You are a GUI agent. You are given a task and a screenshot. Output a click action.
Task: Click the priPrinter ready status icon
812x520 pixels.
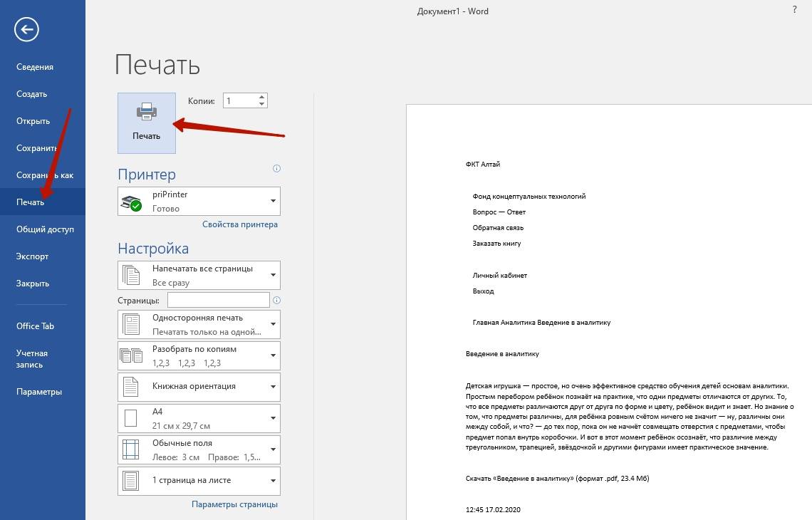tap(131, 203)
